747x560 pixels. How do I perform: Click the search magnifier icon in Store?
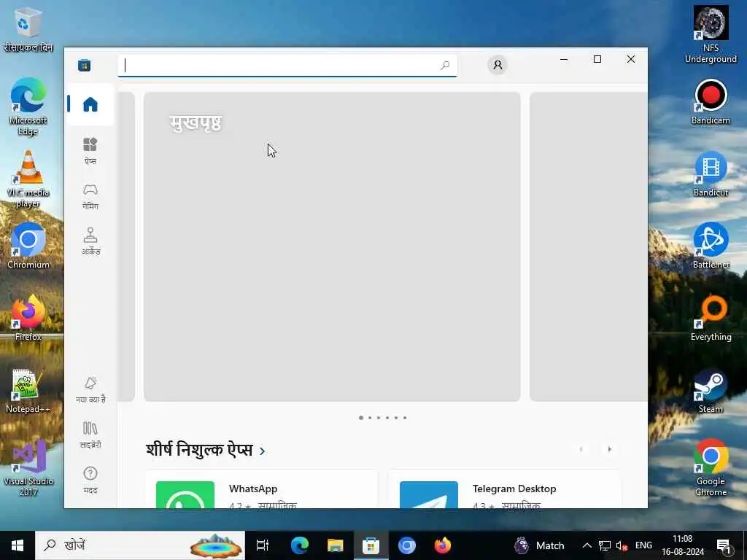tap(445, 65)
